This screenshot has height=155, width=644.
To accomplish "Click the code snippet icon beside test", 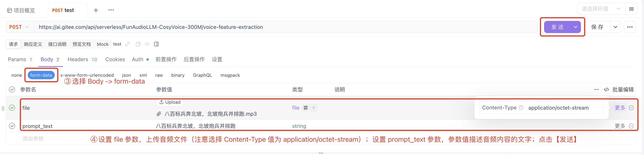I will (x=147, y=44).
